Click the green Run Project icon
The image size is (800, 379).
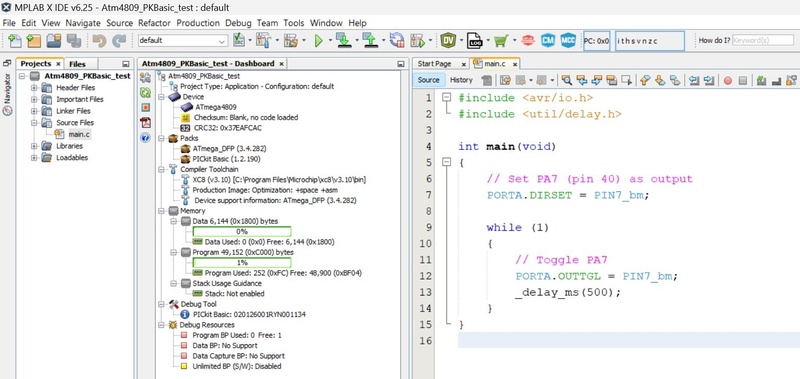[x=318, y=40]
